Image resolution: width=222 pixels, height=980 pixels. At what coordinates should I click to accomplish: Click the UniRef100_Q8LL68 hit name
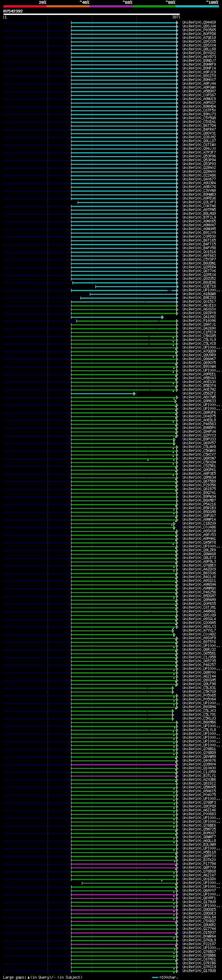coord(199,49)
